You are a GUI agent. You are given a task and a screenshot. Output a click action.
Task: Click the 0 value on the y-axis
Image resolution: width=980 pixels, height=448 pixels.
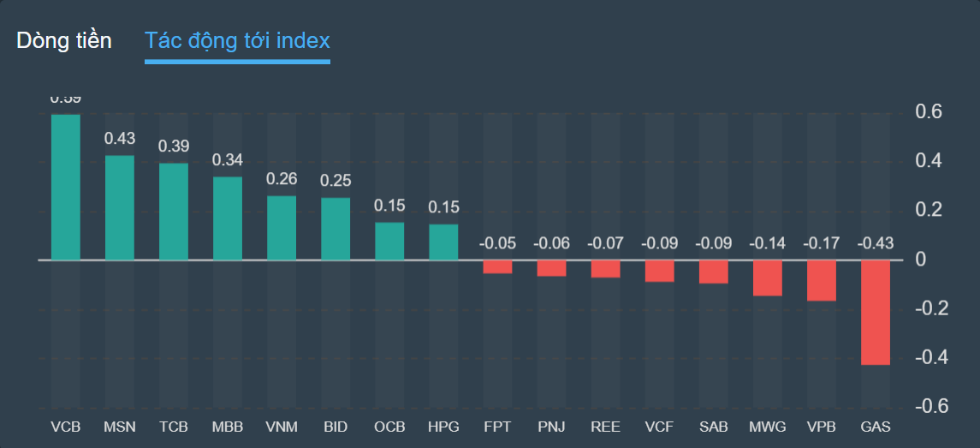pos(922,260)
